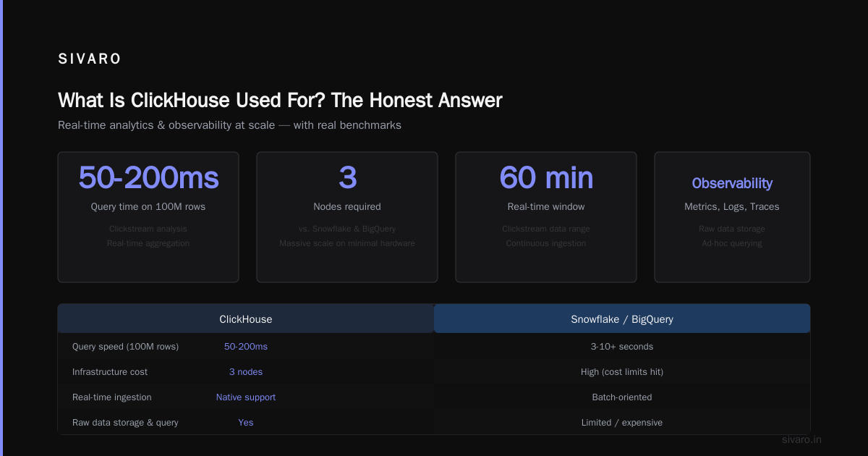Screen dimensions: 868x456
Task: Click the 'Yes' table cell
Action: pyautogui.click(x=246, y=423)
